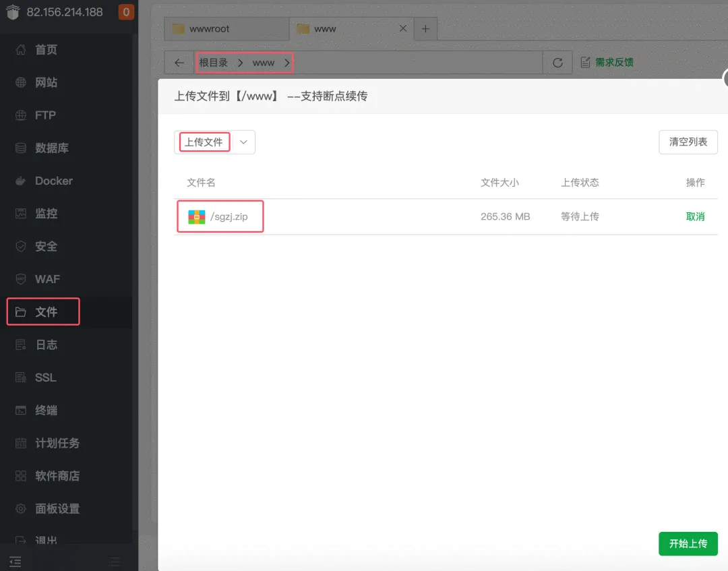Viewport: 728px width, 571px height.
Task: Expand the chevron after 根目录 in path
Action: point(240,63)
